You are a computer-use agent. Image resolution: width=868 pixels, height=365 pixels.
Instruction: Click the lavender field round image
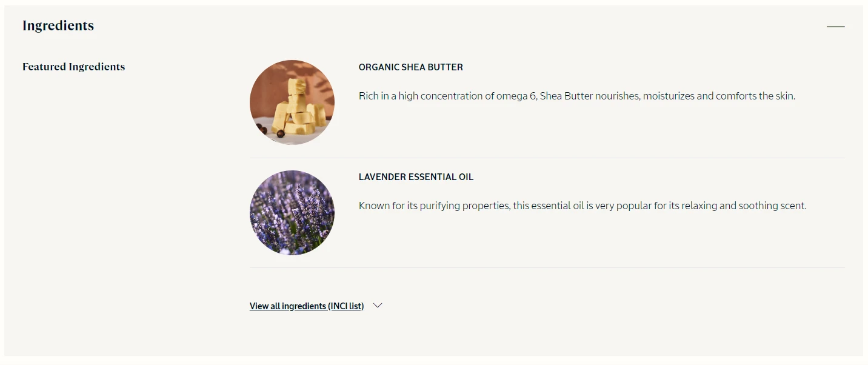point(292,213)
